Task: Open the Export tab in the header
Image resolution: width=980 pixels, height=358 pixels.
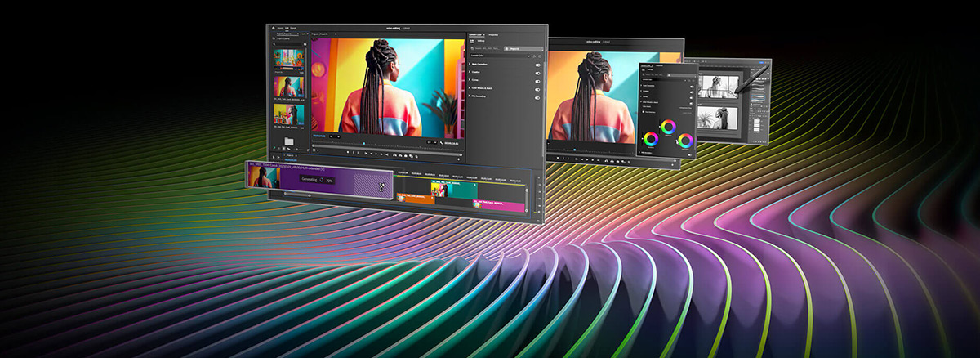Action: [x=293, y=28]
